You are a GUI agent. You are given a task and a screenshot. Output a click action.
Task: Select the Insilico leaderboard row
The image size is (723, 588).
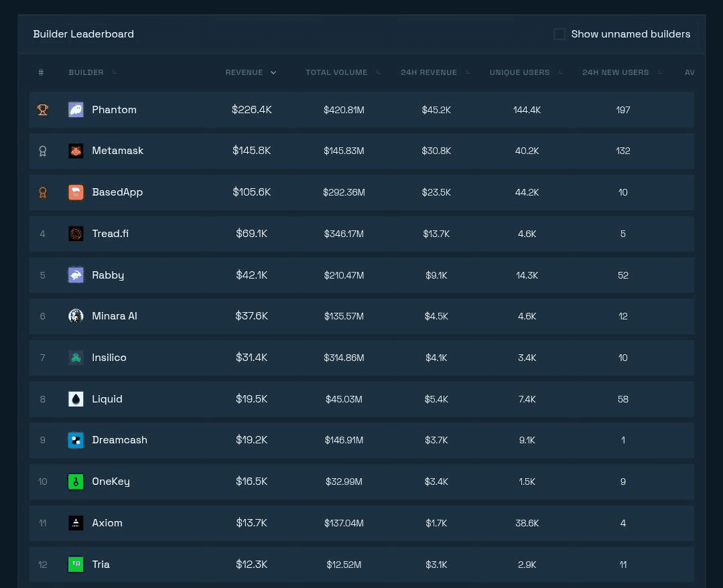362,358
